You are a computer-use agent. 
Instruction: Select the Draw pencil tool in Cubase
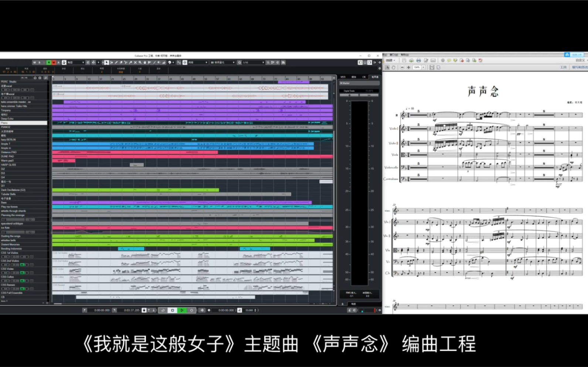tap(116, 62)
